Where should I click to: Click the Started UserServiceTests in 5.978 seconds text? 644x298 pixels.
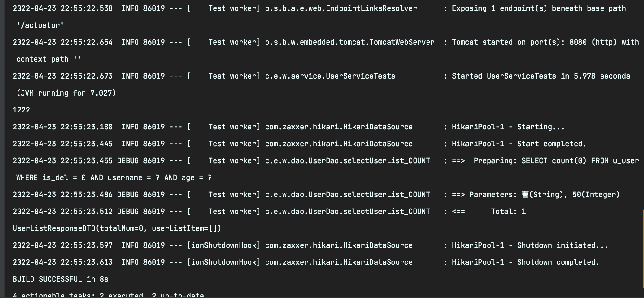click(x=541, y=76)
